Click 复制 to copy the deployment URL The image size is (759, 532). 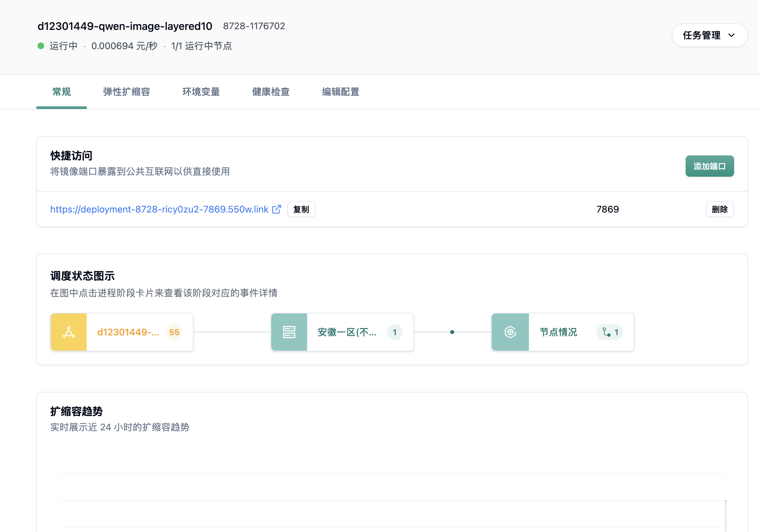point(301,209)
